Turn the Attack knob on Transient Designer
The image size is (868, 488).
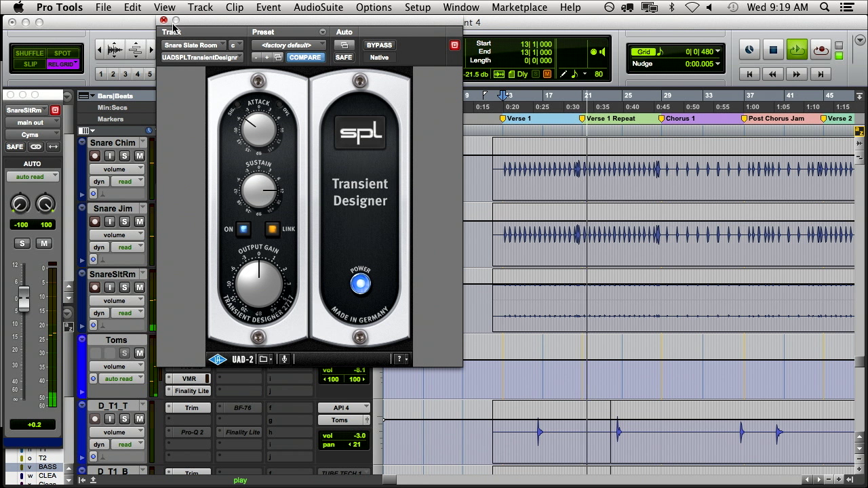[x=258, y=130]
